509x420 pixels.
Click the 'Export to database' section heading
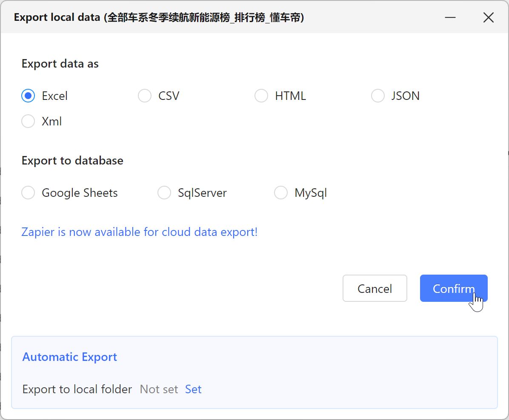[72, 161]
